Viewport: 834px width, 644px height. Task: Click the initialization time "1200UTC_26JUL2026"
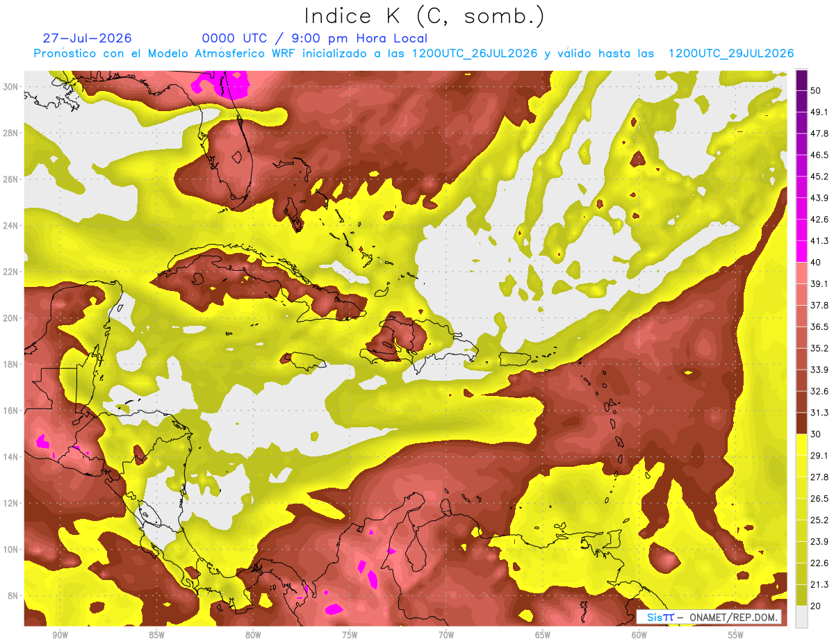(473, 53)
